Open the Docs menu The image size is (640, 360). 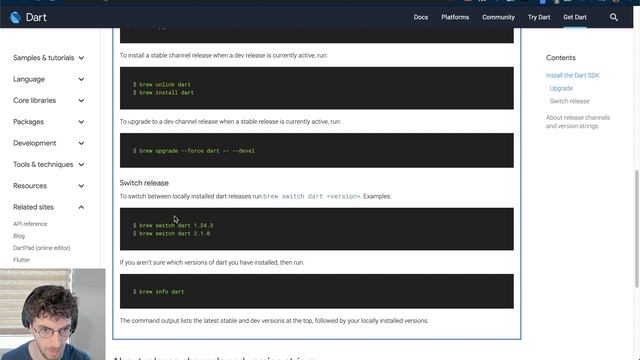421,17
